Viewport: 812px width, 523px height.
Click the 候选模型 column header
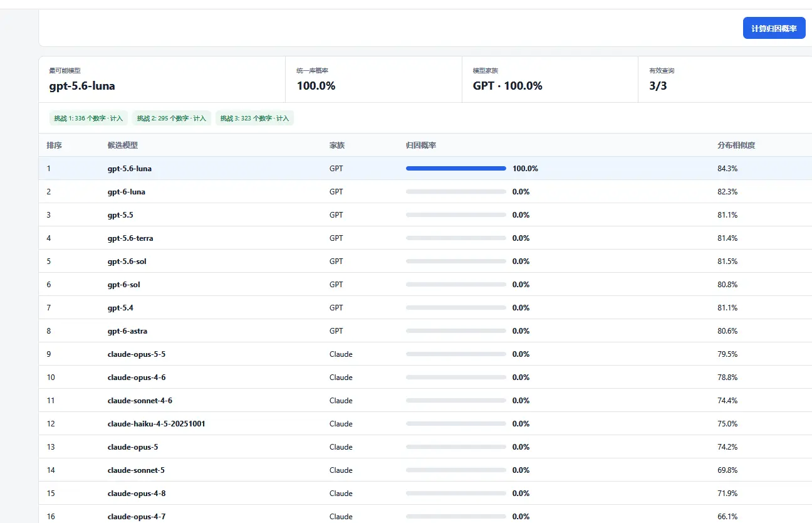[x=123, y=145]
